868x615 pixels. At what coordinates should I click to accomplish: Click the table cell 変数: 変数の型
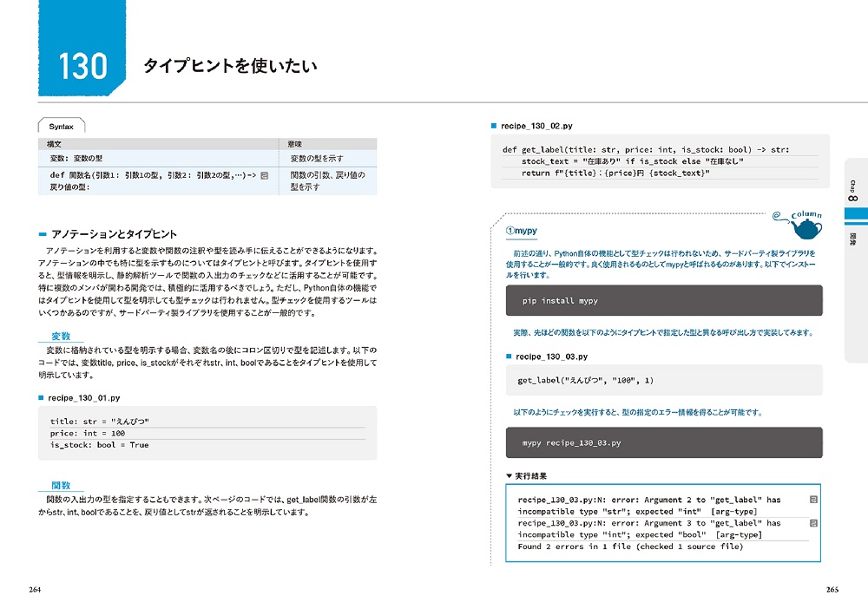click(x=158, y=158)
